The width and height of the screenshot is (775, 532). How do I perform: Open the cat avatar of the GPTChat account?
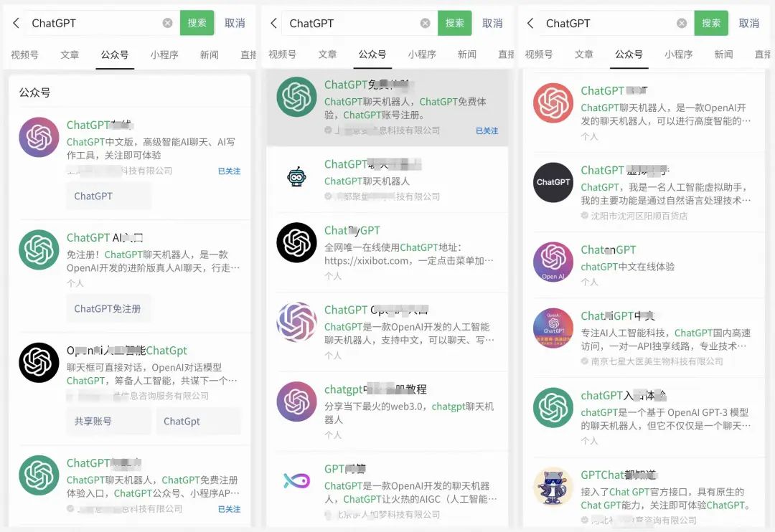point(553,487)
